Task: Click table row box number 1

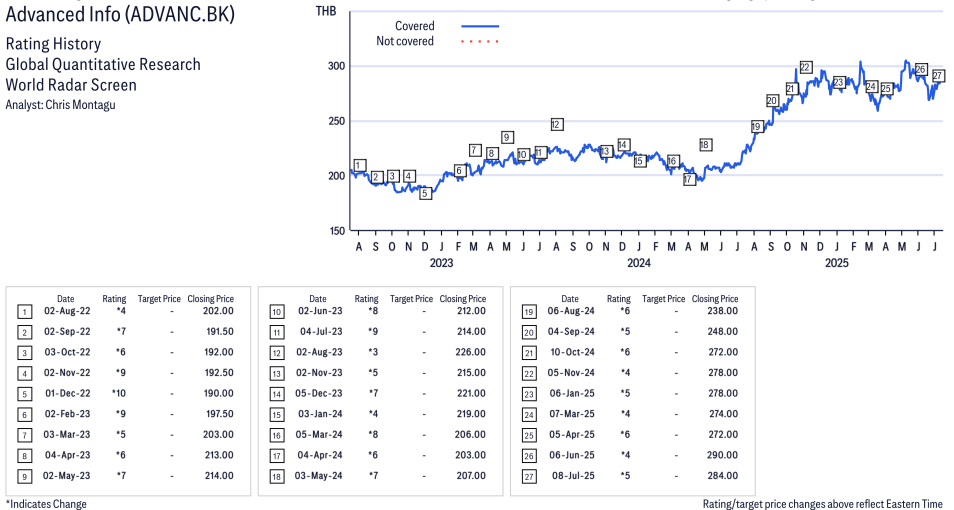Action: click(24, 312)
